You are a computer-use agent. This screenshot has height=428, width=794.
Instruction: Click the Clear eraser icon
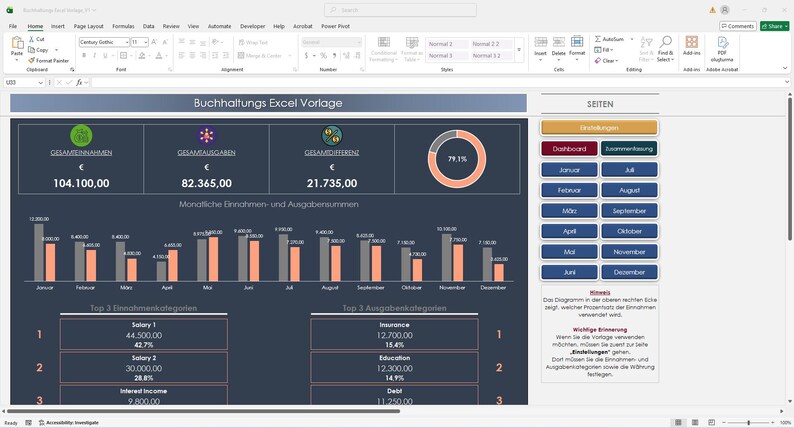click(598, 60)
